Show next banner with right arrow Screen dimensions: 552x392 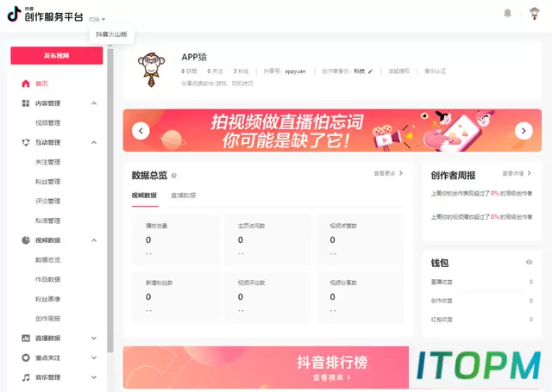pos(524,131)
